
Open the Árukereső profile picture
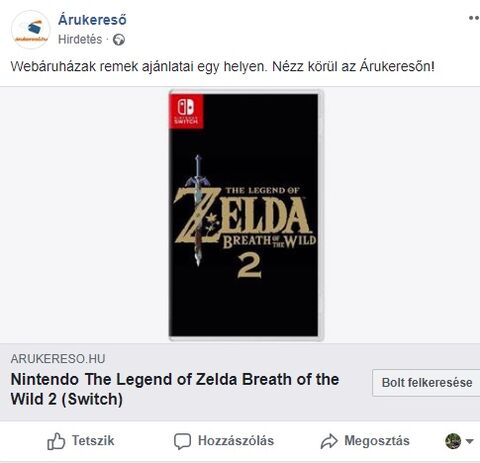[x=30, y=30]
